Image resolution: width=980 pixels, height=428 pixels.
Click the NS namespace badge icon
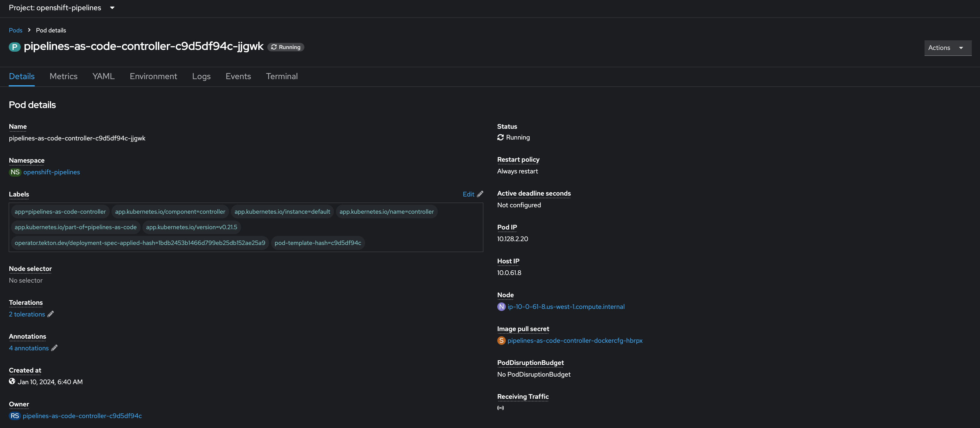coord(15,172)
